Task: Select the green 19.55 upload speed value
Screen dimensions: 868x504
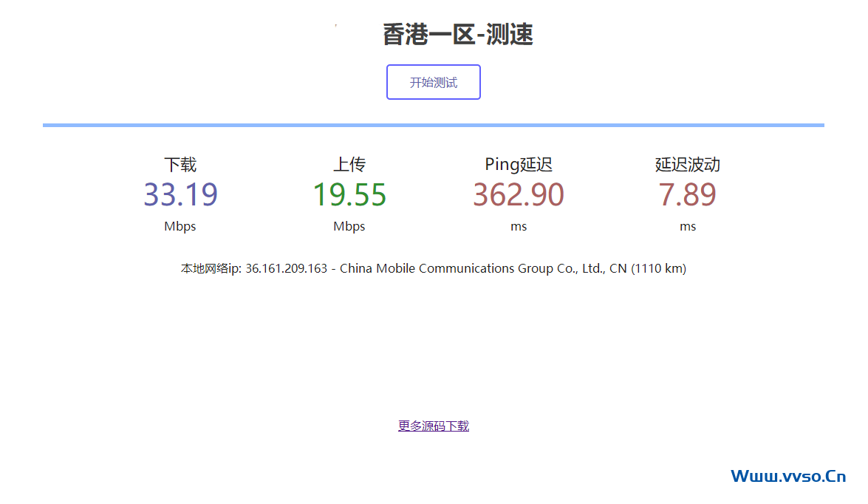Action: (x=349, y=194)
